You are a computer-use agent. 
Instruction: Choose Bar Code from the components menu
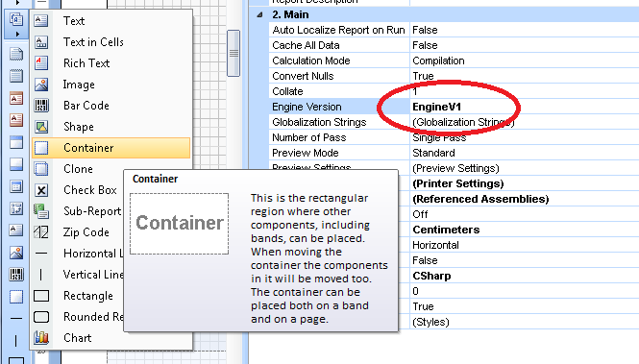(x=111, y=106)
